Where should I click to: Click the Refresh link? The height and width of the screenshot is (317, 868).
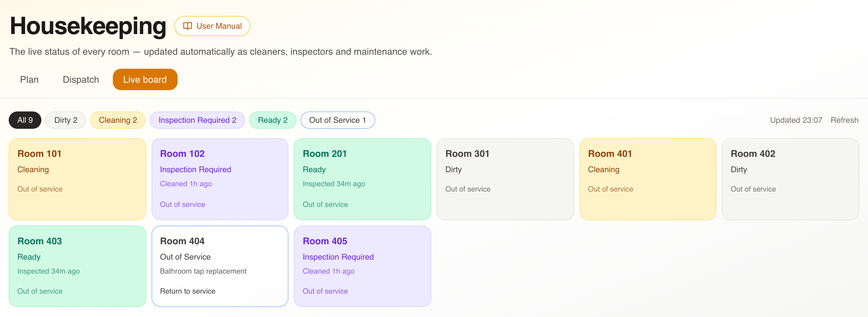tap(844, 120)
